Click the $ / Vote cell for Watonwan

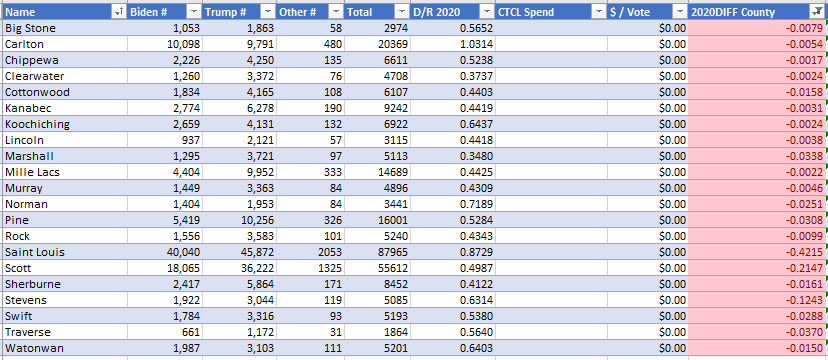tap(648, 348)
